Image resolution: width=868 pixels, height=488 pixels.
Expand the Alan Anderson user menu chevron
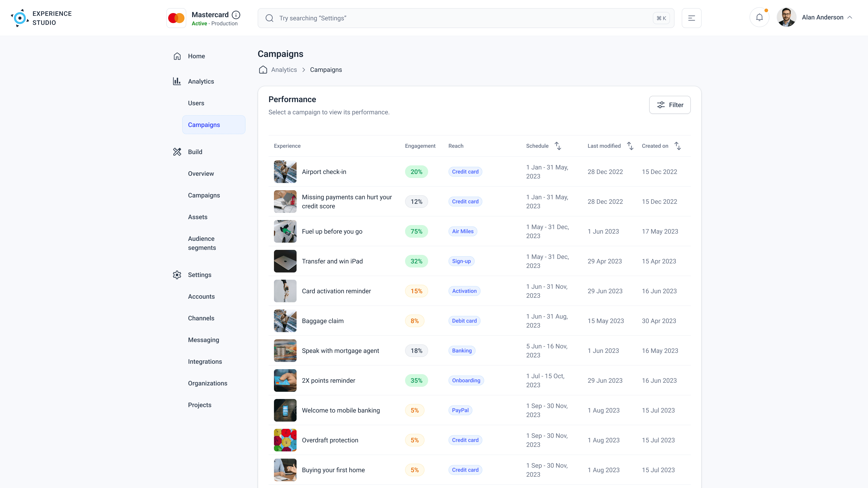pos(850,18)
